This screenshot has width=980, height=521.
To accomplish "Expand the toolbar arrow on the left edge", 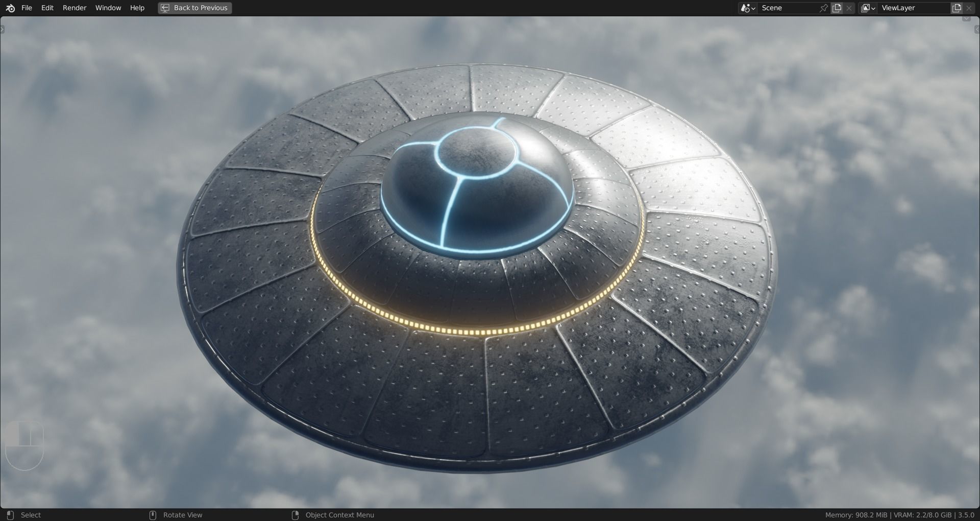I will [2, 30].
